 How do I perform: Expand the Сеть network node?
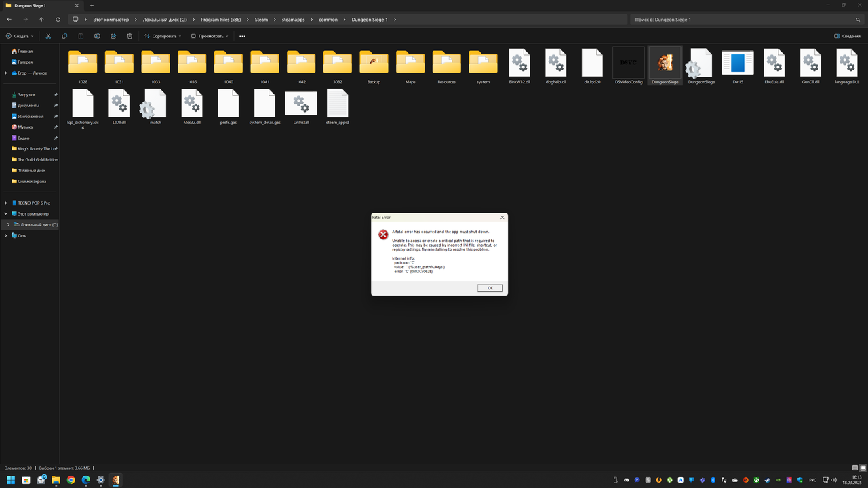6,235
